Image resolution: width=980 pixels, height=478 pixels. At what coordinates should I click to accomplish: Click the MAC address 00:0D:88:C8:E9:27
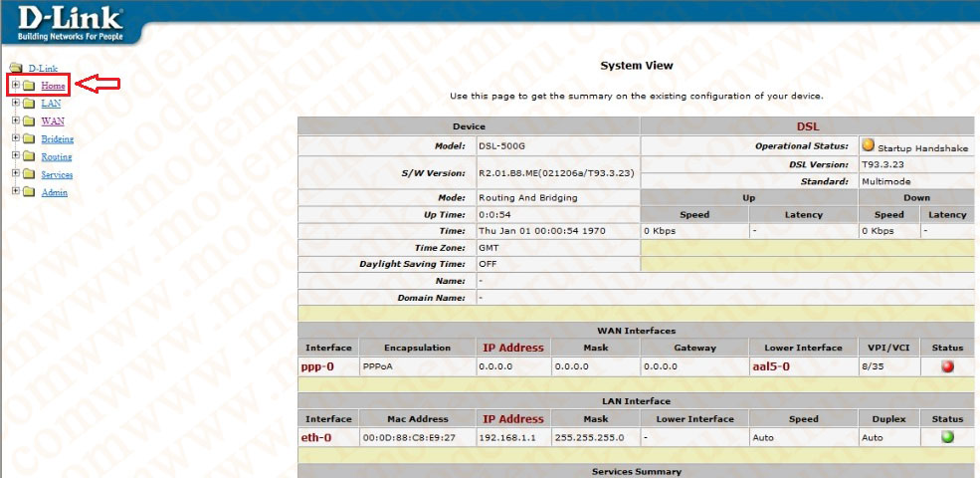pos(409,438)
